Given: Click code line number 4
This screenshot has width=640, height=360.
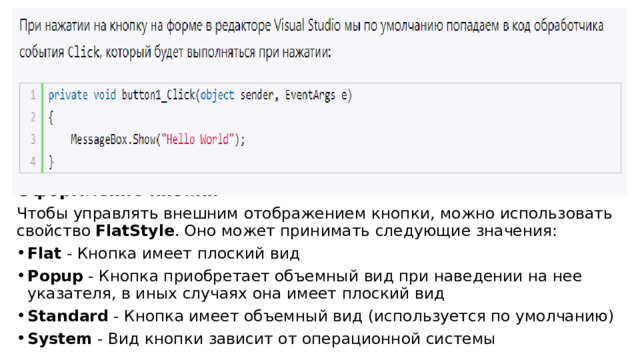Looking at the screenshot, I should [33, 162].
